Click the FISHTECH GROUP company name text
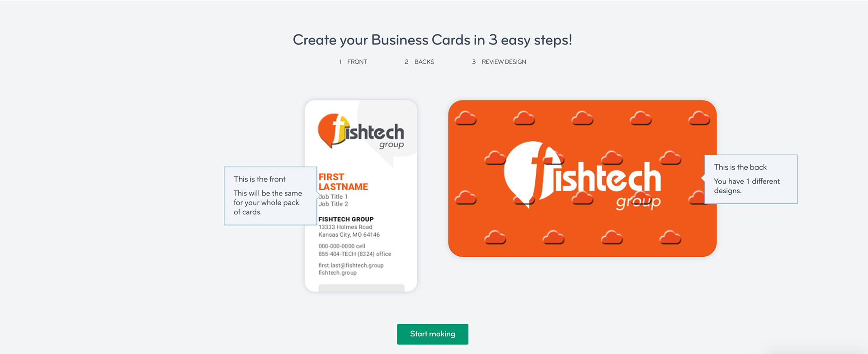The height and width of the screenshot is (354, 868). (346, 219)
